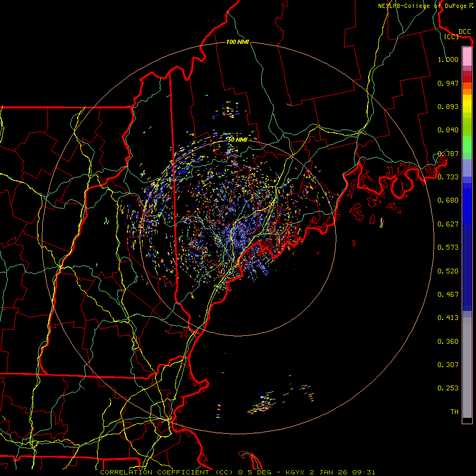This screenshot has height=476, width=476.
Task: Click the light pink segment of the color bar
Action: (x=467, y=57)
